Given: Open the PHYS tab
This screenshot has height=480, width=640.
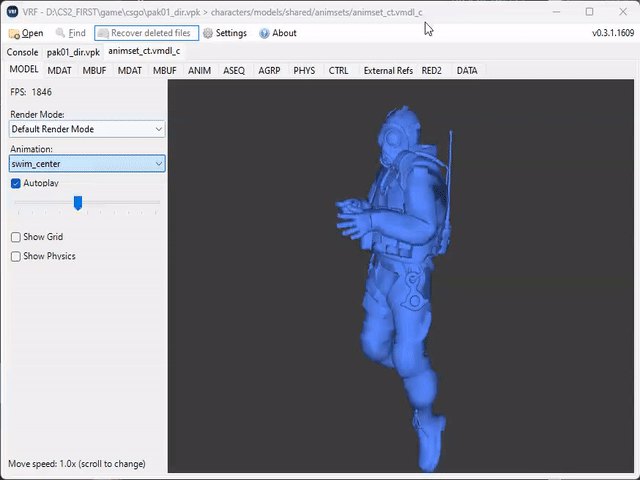Looking at the screenshot, I should pos(303,70).
